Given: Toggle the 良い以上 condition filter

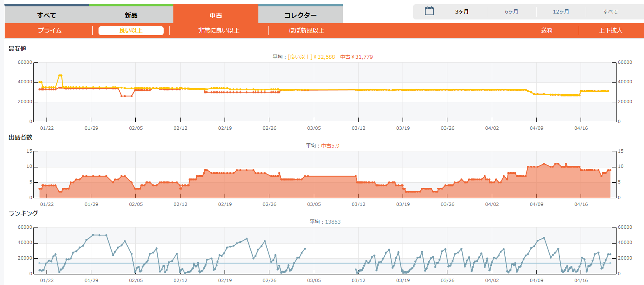Looking at the screenshot, I should click(131, 30).
